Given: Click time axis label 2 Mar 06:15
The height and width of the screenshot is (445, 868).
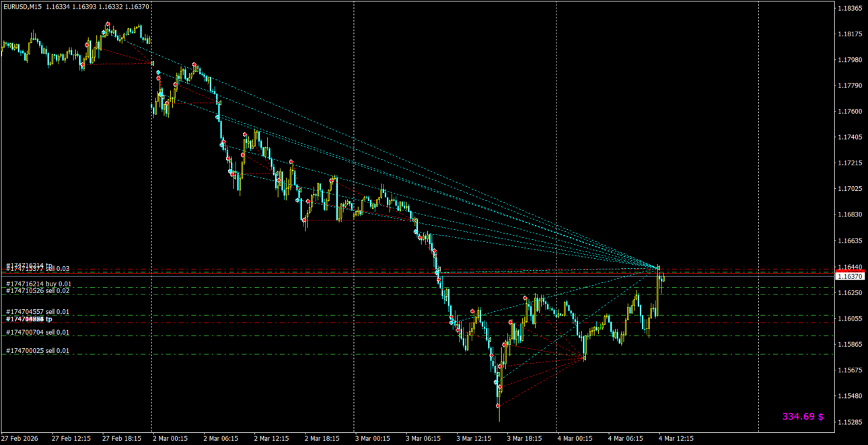Looking at the screenshot, I should tap(221, 438).
